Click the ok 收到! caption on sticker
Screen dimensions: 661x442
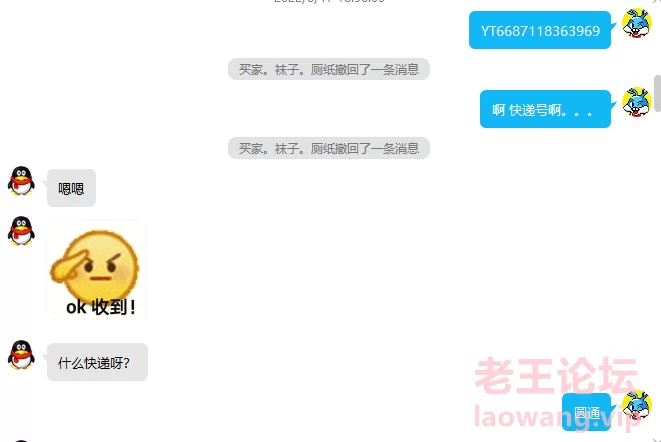101,307
